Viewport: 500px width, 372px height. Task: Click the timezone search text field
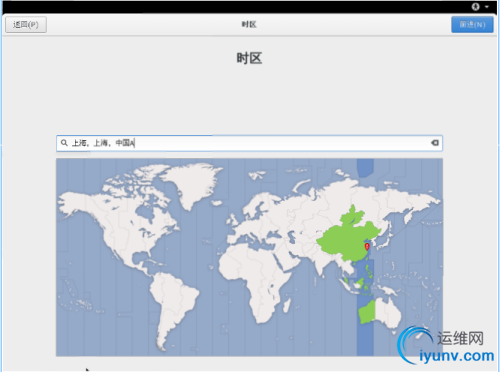click(249, 143)
